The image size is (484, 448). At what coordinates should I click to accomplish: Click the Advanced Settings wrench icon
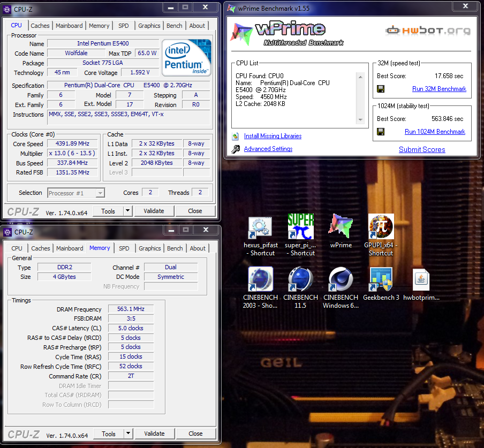[236, 149]
